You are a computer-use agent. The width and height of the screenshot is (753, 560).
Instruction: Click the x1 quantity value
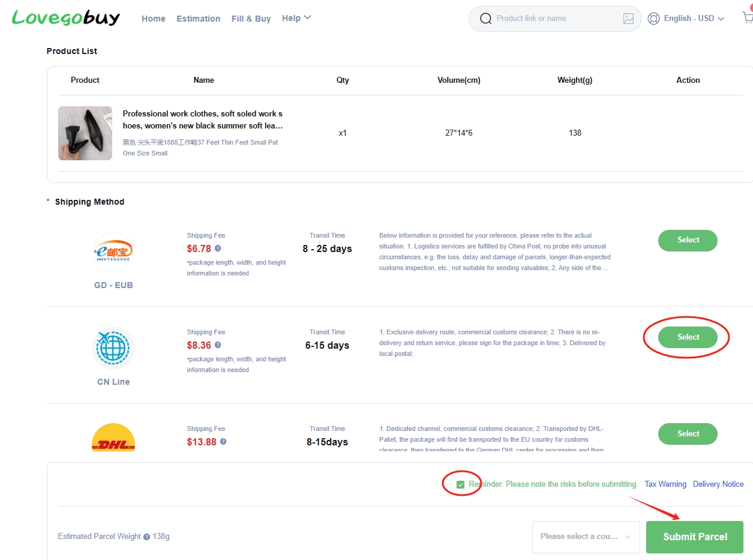tap(343, 133)
